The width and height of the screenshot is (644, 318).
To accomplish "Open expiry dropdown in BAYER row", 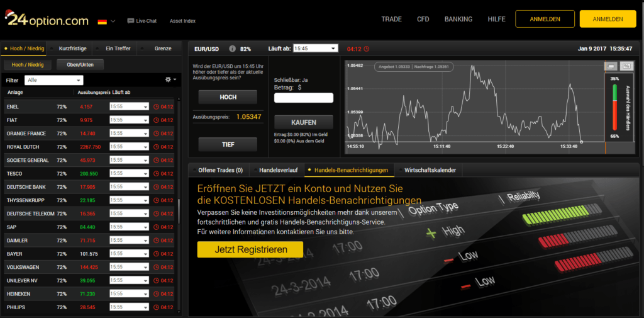I will click(130, 254).
